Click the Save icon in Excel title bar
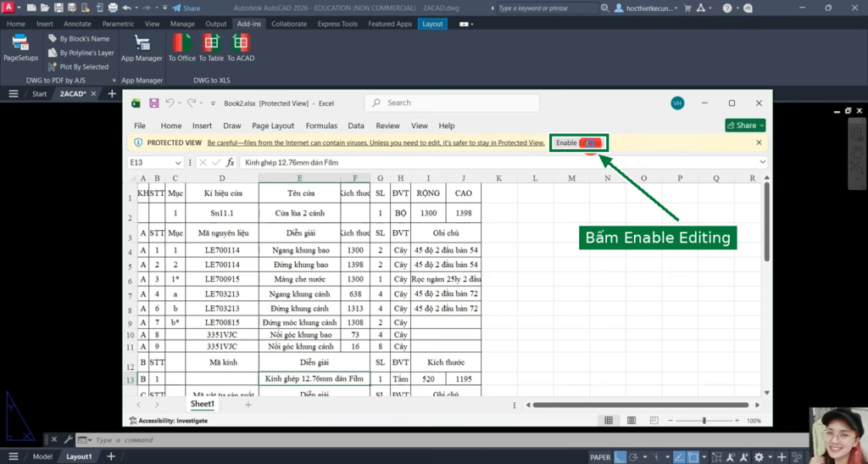The height and width of the screenshot is (464, 868). [154, 103]
